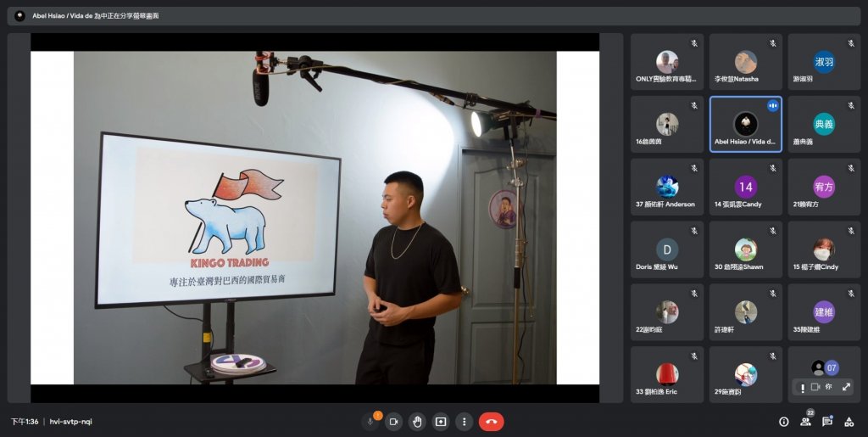Click muted mic icon on 許瑋軒 tile

(x=773, y=294)
